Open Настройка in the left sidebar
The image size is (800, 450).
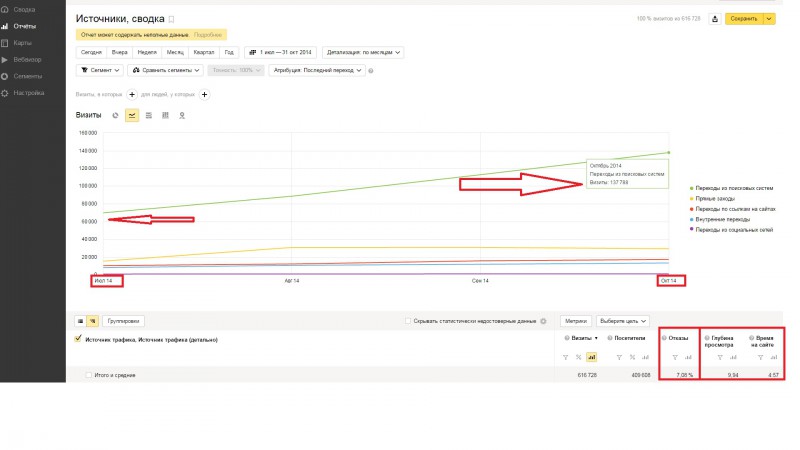(x=29, y=93)
